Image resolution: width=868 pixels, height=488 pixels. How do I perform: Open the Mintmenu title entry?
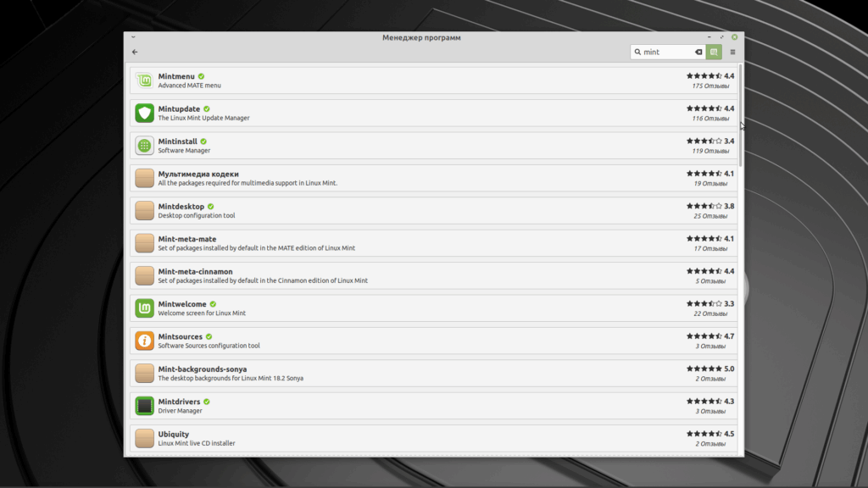[176, 76]
